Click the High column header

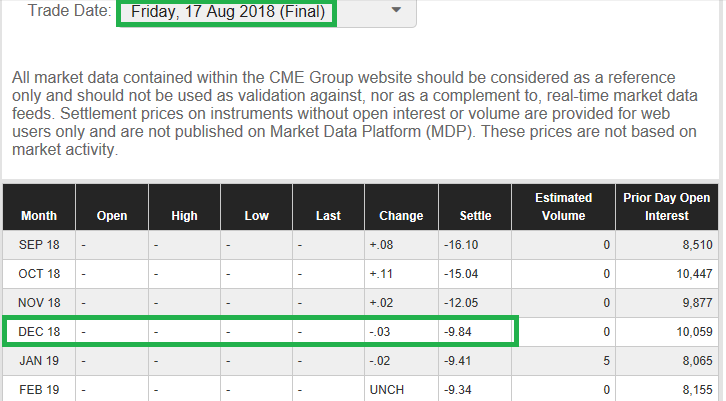click(183, 215)
